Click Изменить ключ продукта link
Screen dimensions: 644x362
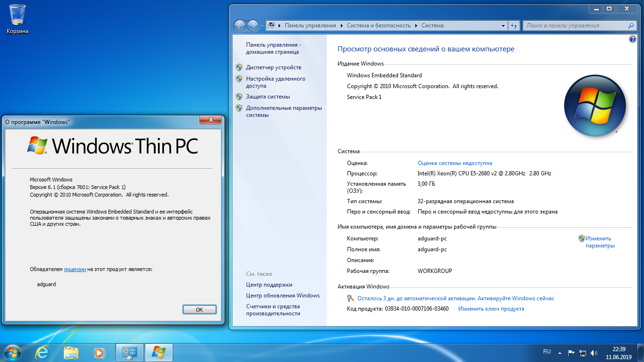click(491, 309)
